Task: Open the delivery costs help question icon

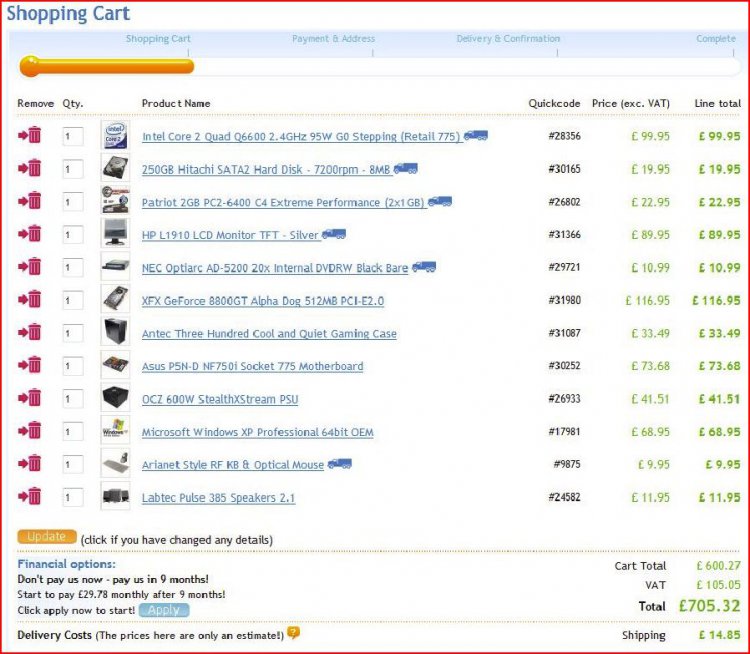Action: coord(293,633)
